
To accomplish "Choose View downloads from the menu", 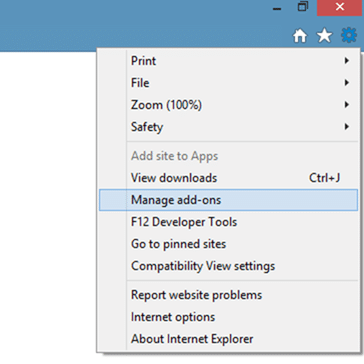I will point(228,178).
